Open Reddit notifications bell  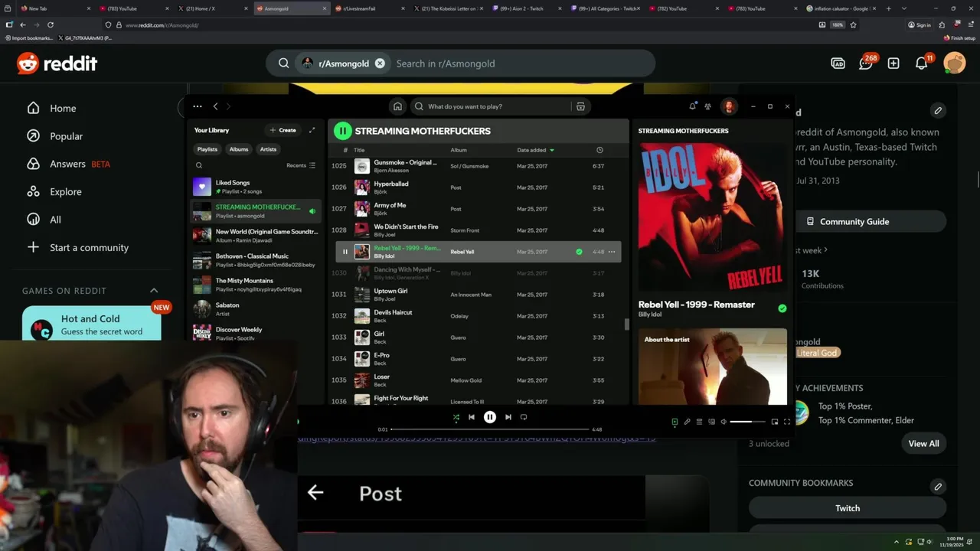pos(922,64)
